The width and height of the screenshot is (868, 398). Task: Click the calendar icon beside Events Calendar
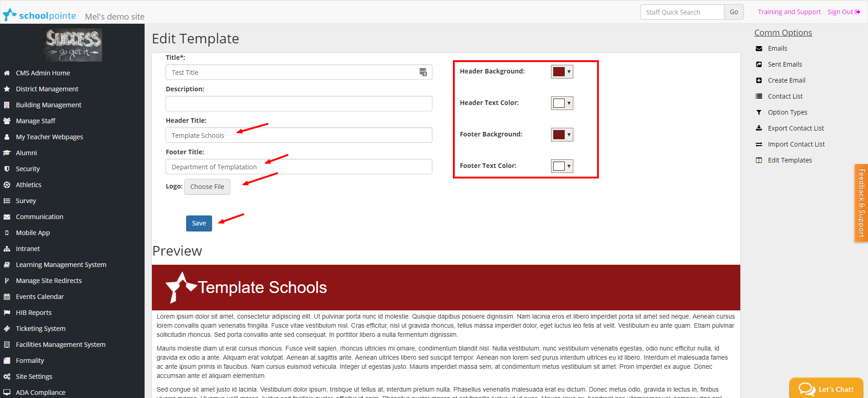point(7,297)
